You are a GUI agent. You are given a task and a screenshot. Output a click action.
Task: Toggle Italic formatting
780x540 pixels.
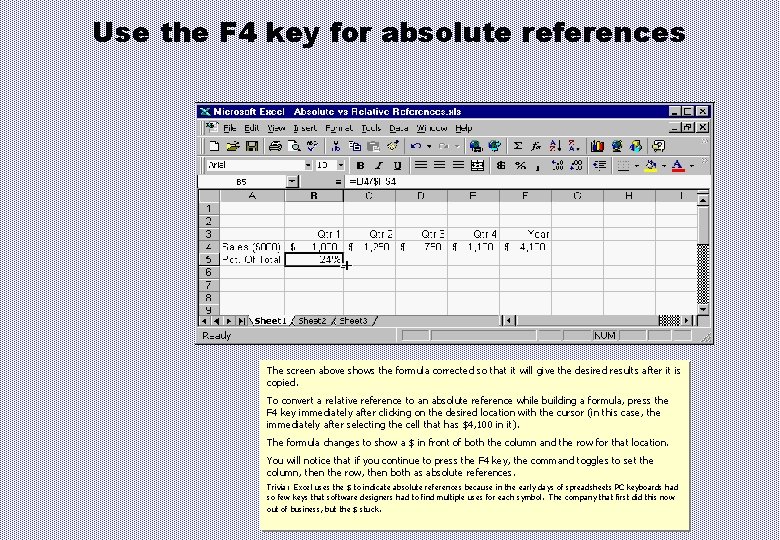[x=379, y=166]
